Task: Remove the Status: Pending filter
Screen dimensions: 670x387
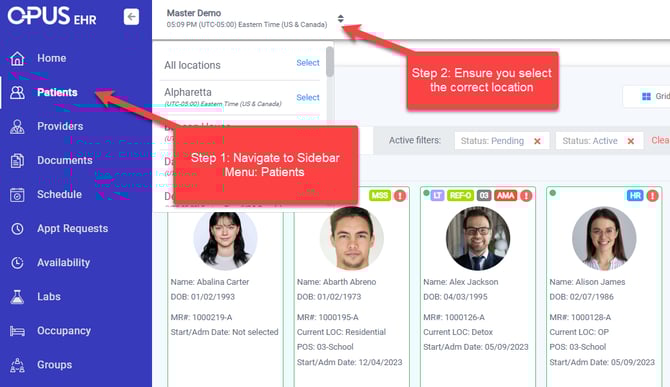Action: [x=538, y=141]
